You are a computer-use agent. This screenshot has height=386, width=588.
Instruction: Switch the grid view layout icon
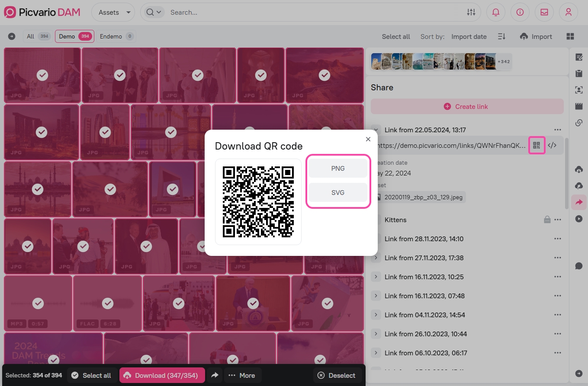pos(570,36)
